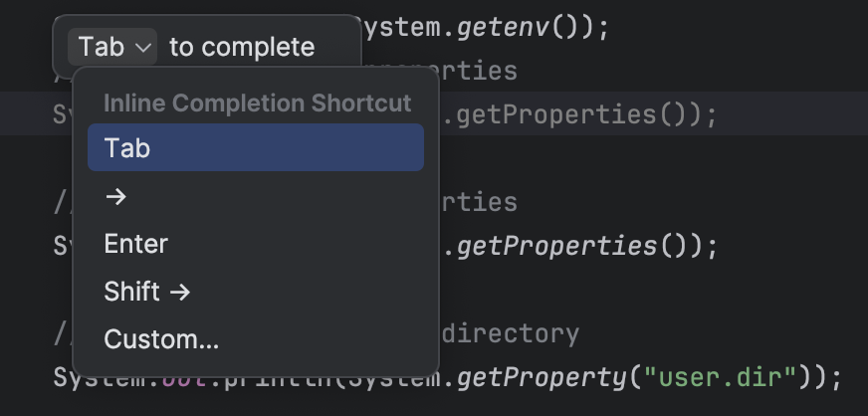
Task: Click the "user.dir" string literal
Action: pyautogui.click(x=720, y=378)
